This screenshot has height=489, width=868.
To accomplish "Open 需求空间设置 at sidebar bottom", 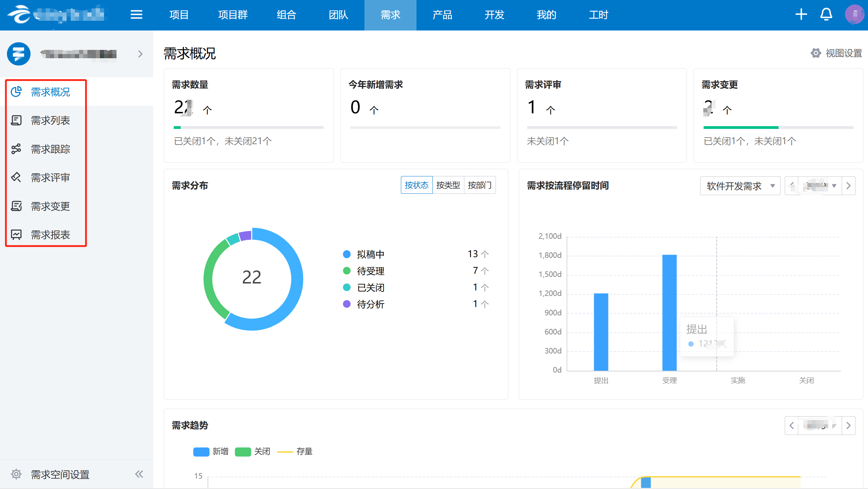I will click(60, 474).
